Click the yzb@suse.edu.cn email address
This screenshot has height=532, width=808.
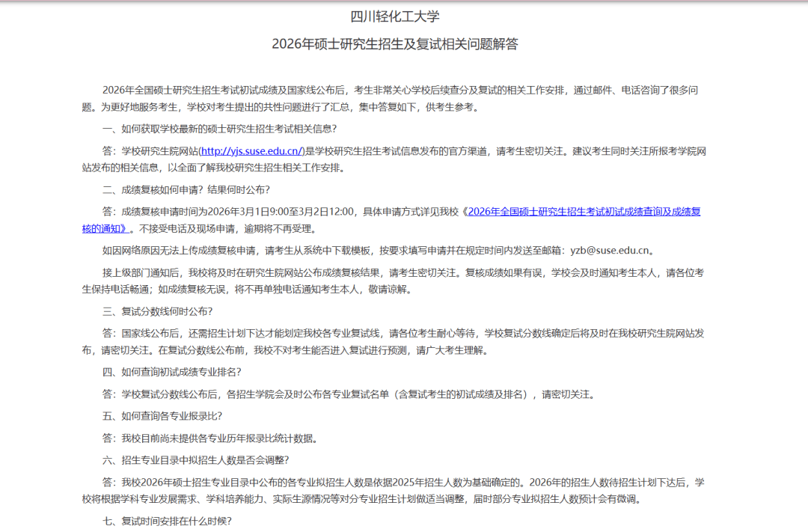pyautogui.click(x=616, y=251)
